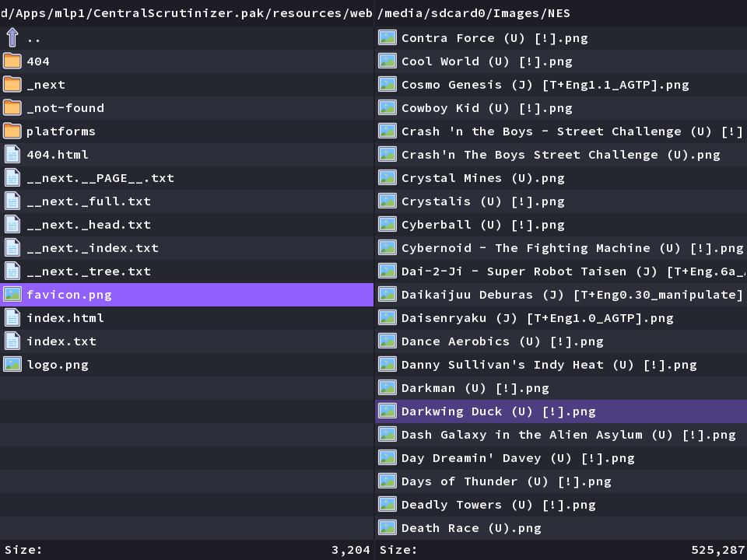
Task: Select the _not-found folder name
Action: 65,108
